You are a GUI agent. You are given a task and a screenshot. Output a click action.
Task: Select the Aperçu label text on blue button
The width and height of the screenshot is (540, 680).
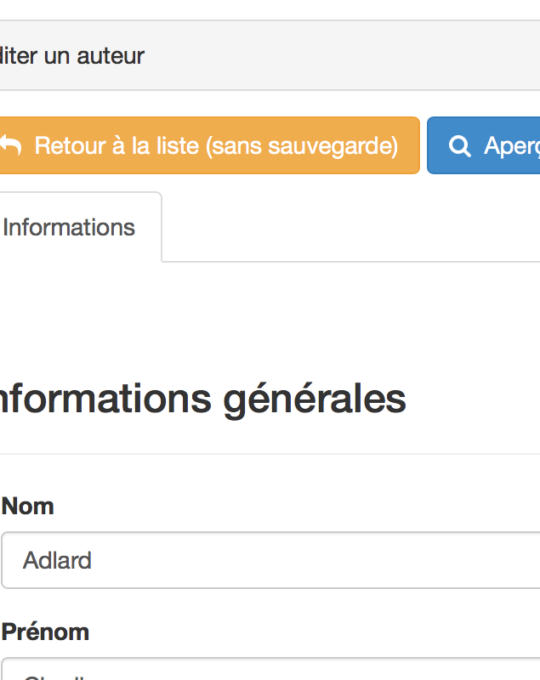(x=512, y=146)
